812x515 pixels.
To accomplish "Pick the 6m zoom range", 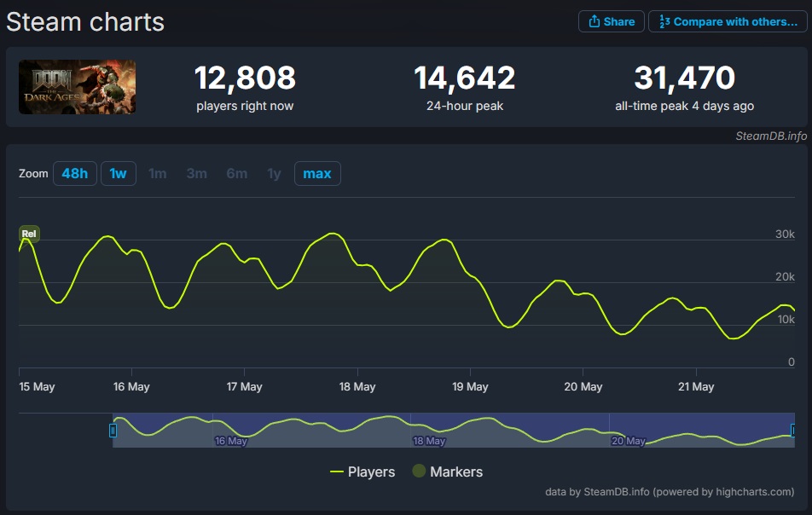I will [x=236, y=173].
